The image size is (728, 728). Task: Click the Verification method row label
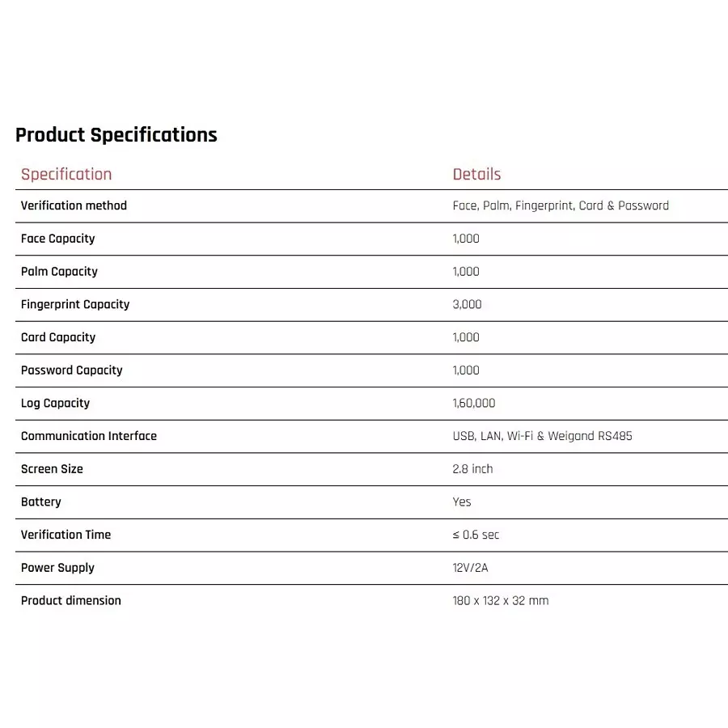pyautogui.click(x=74, y=205)
